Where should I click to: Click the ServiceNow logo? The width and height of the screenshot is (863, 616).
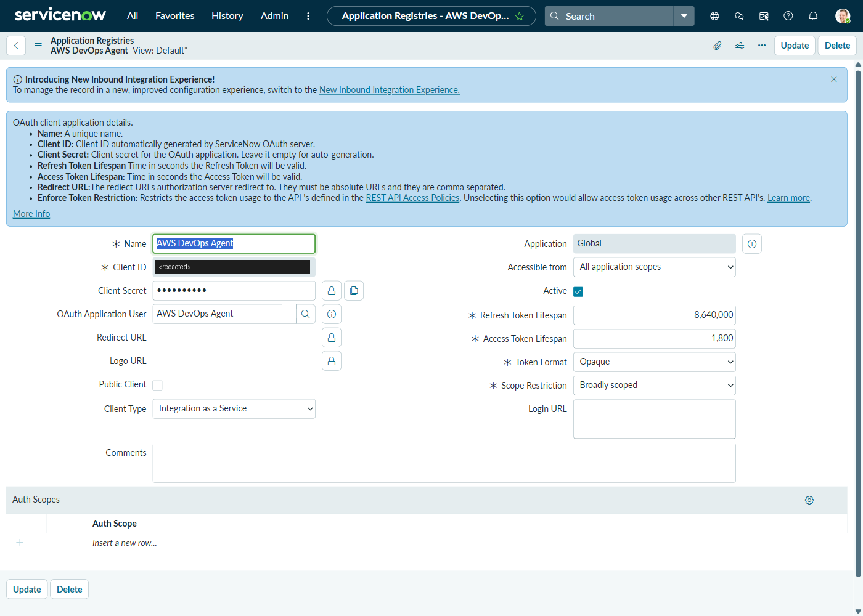click(x=60, y=15)
